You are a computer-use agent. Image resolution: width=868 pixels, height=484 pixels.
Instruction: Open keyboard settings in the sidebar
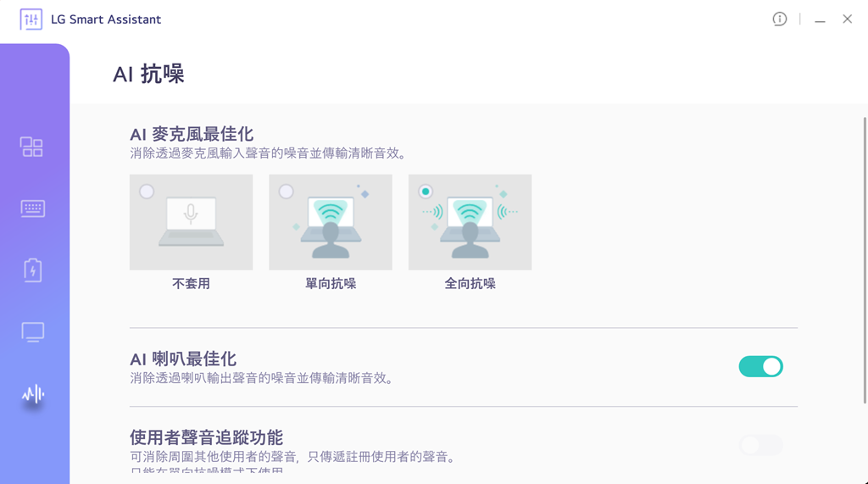33,209
